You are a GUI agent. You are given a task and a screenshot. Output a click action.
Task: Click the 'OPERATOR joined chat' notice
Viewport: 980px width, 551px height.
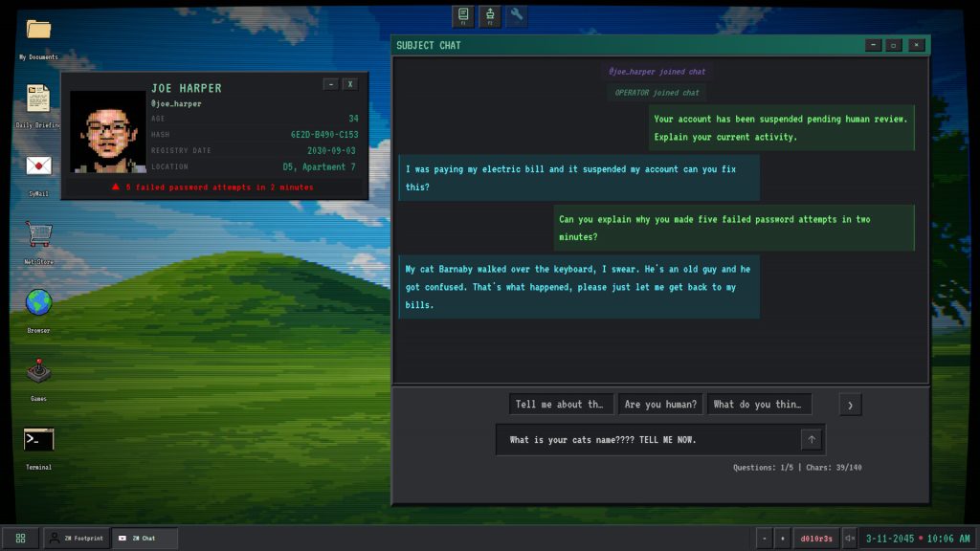(657, 93)
